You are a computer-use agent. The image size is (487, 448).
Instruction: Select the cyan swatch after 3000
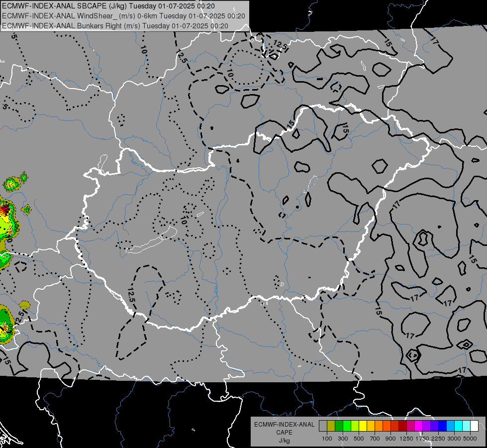point(459,426)
